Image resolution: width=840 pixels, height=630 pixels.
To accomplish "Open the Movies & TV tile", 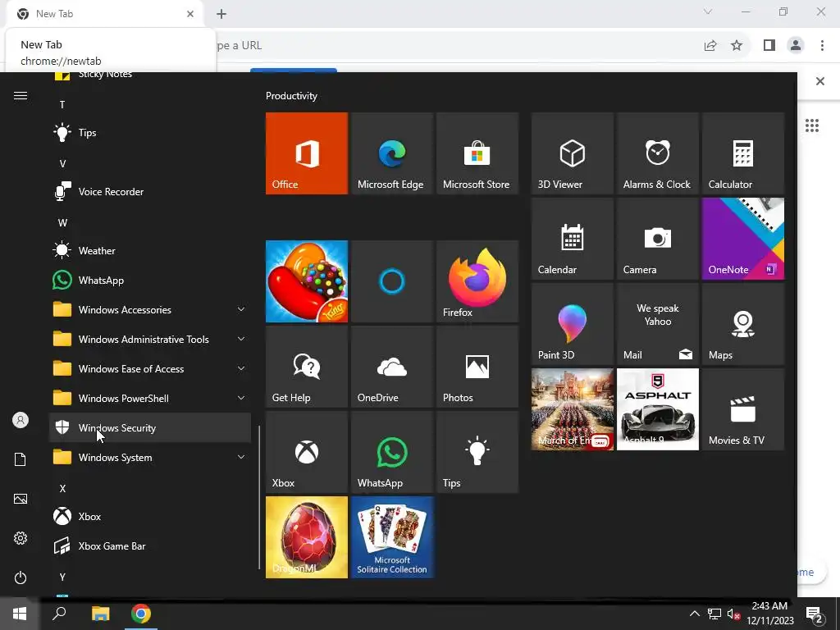I will (x=743, y=409).
